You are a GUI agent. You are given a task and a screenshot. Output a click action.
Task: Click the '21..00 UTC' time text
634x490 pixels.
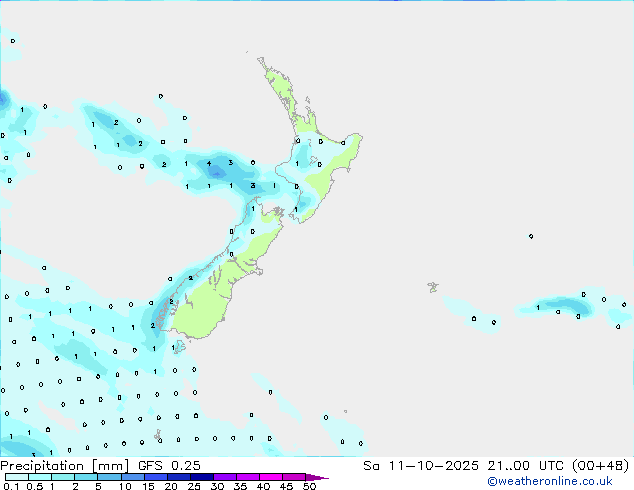tap(526, 466)
